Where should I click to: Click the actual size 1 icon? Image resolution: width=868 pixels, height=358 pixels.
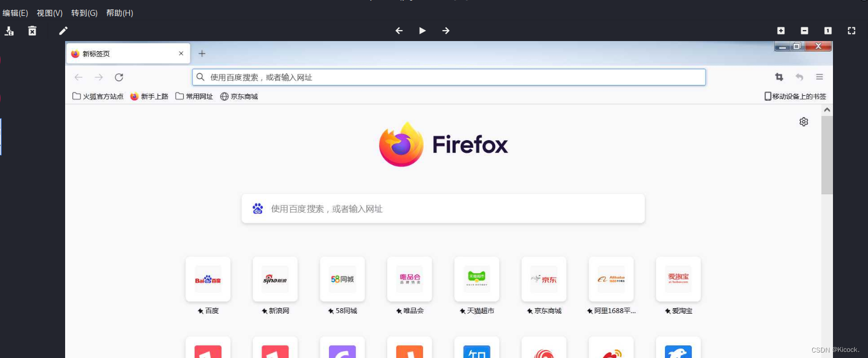828,31
